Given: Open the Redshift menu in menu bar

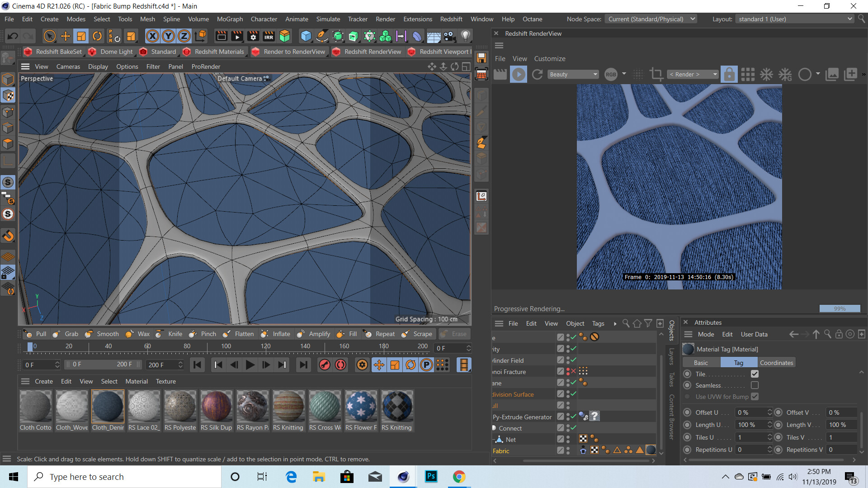Looking at the screenshot, I should [451, 19].
